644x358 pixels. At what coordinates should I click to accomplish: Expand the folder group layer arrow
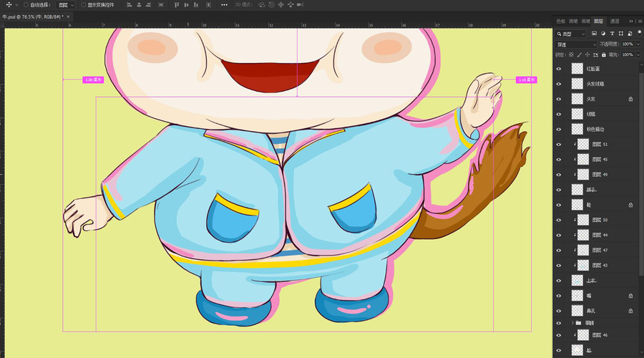[x=572, y=323]
